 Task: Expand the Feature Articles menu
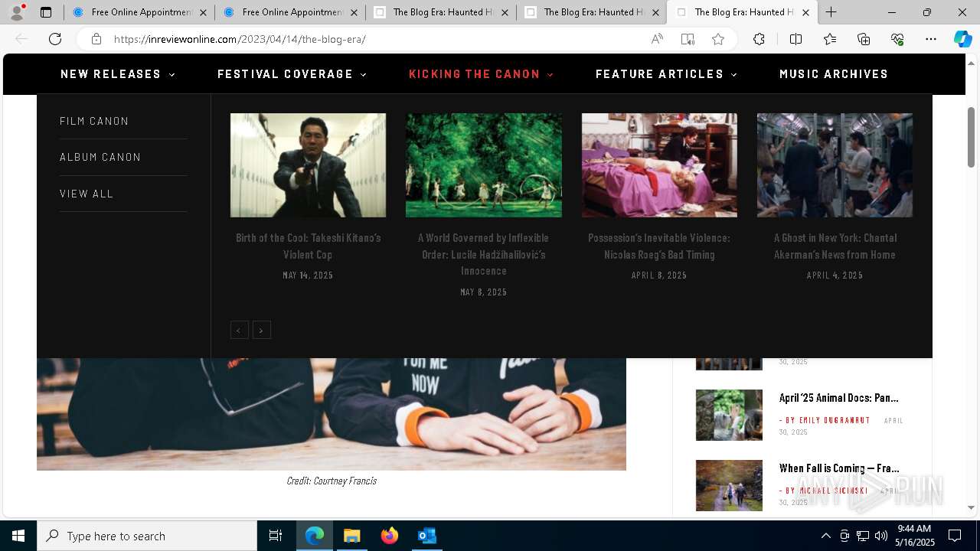coord(667,74)
